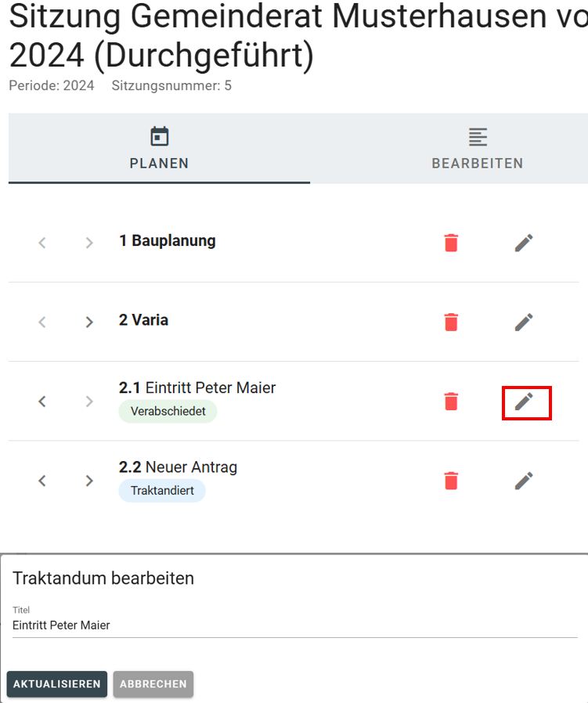Edit 2.1 Eintritt Peter Maier entry
This screenshot has width=588, height=703.
point(525,402)
